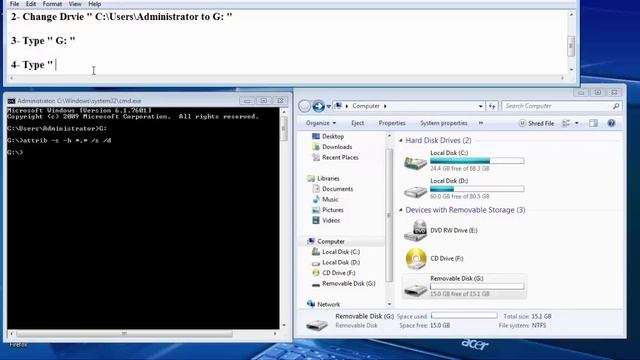Click cmd horizontal scrollbar thumb
640x360 pixels.
124,334
